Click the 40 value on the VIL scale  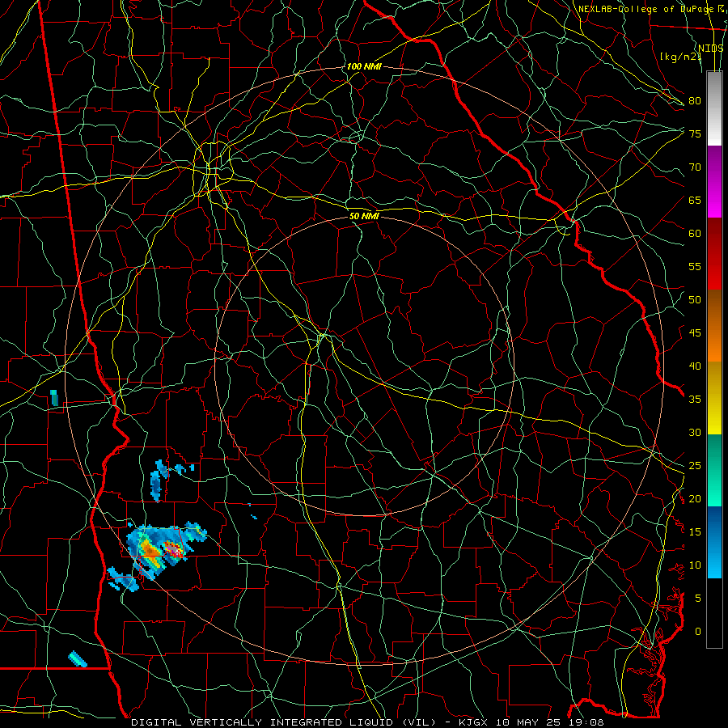click(695, 366)
